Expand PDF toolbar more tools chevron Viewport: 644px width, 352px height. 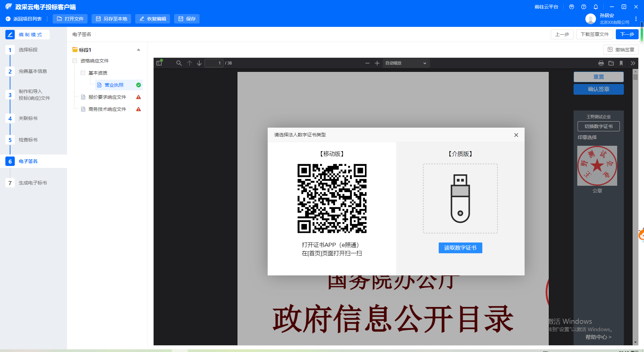pyautogui.click(x=633, y=63)
